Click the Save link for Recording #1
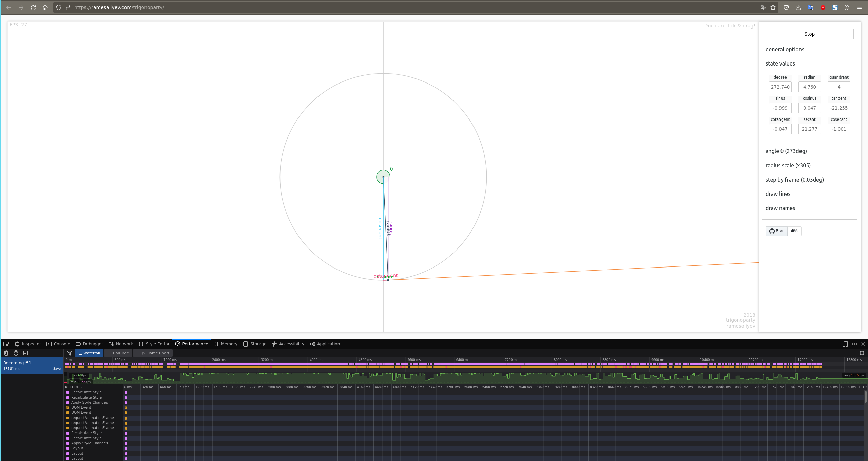Image resolution: width=868 pixels, height=461 pixels. tap(57, 369)
